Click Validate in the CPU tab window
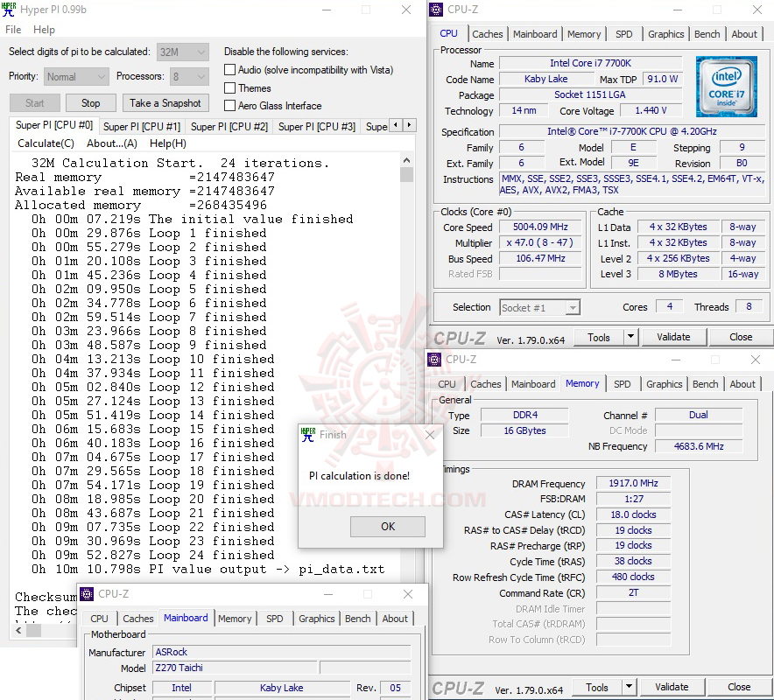Screen dimensions: 774x700 673,337
